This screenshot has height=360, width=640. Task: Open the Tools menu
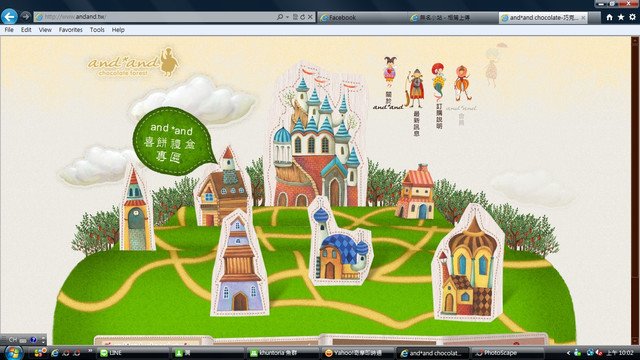(x=97, y=30)
